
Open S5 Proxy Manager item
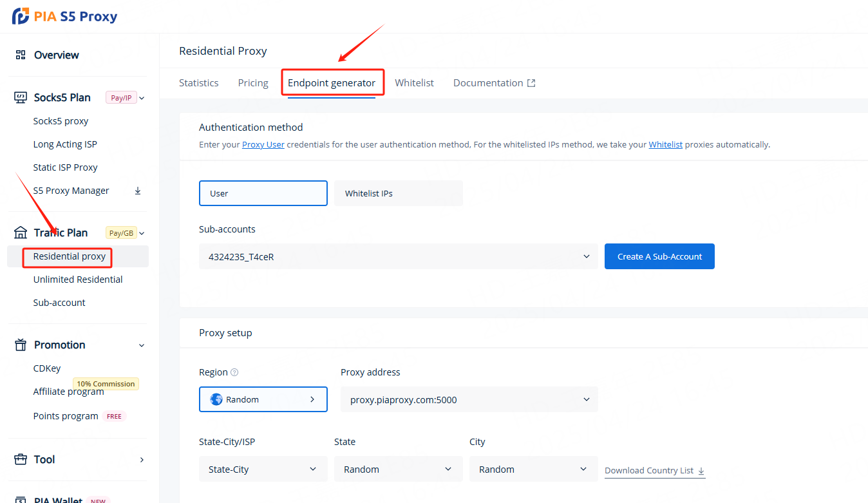coord(71,191)
